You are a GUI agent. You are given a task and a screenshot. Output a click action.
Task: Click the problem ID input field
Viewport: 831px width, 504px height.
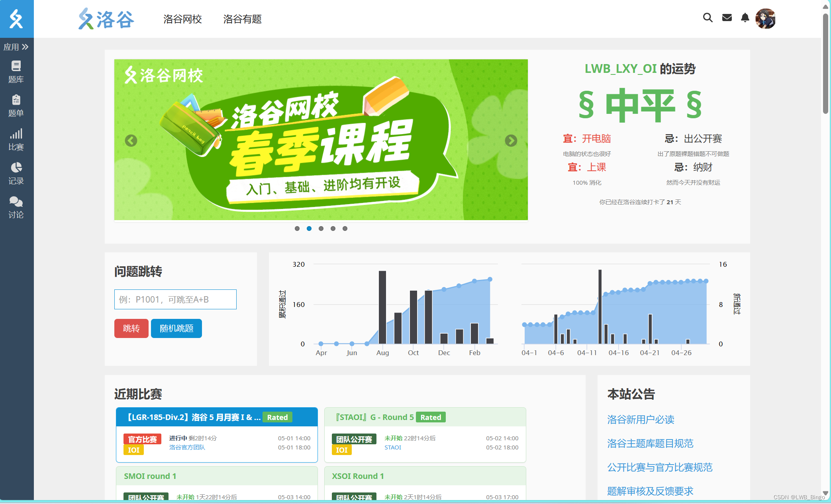tap(175, 299)
